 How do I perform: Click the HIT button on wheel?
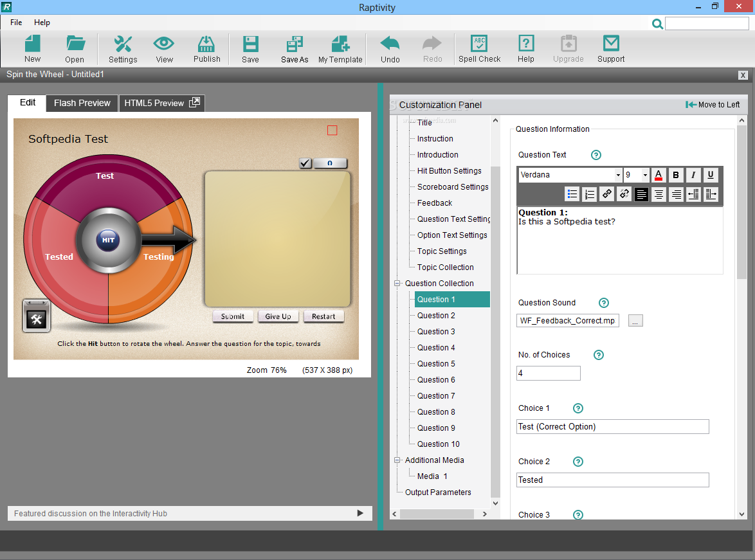click(x=108, y=240)
